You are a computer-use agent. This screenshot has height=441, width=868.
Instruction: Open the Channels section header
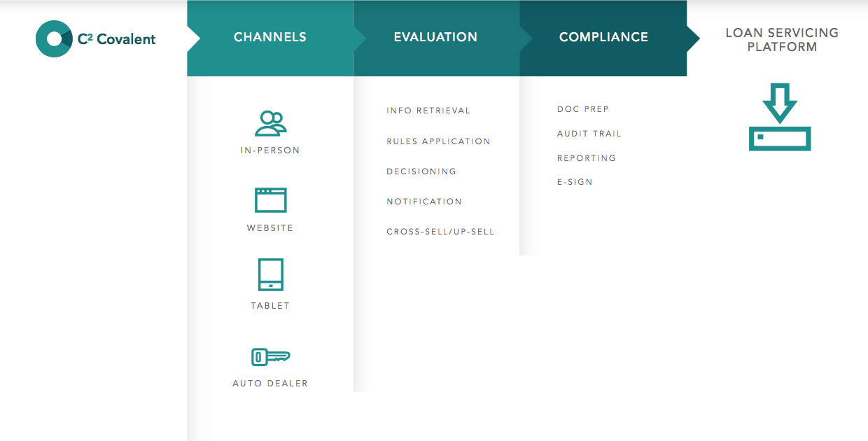click(270, 37)
